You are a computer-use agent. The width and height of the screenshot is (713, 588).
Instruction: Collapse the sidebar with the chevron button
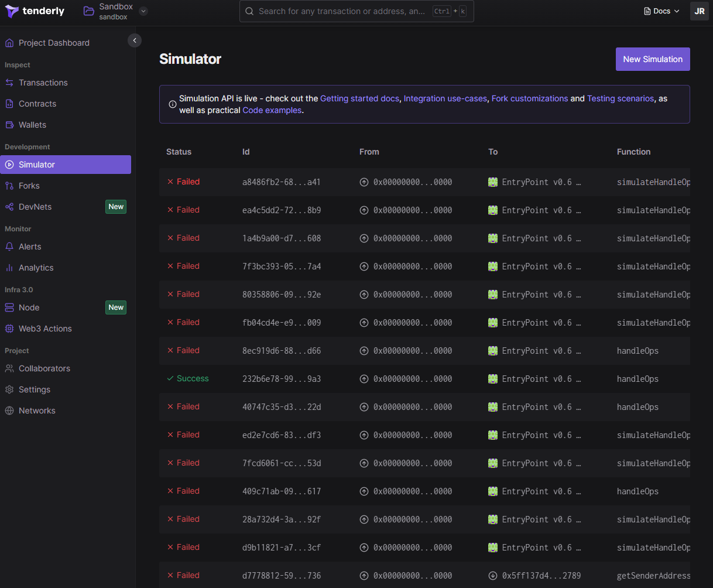point(135,40)
